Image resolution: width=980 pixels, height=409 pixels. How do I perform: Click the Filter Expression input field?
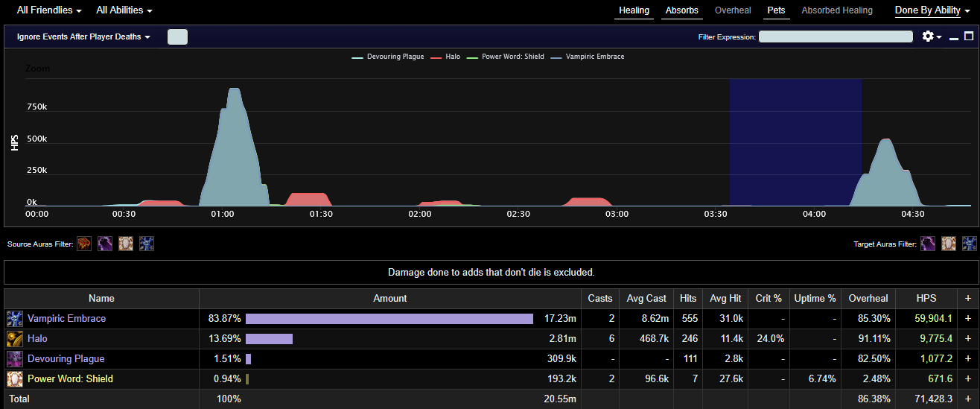836,37
